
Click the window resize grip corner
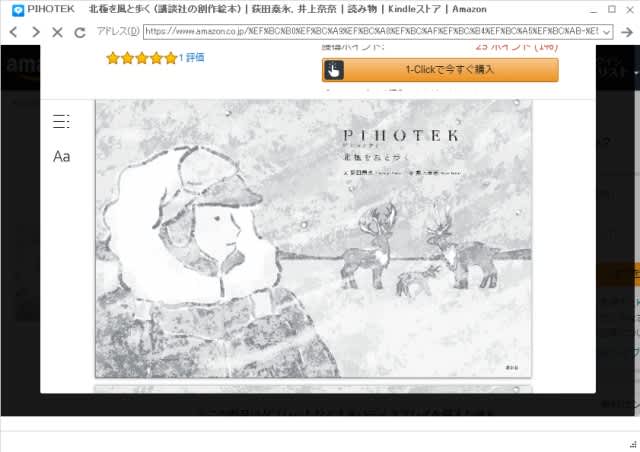[x=633, y=444]
